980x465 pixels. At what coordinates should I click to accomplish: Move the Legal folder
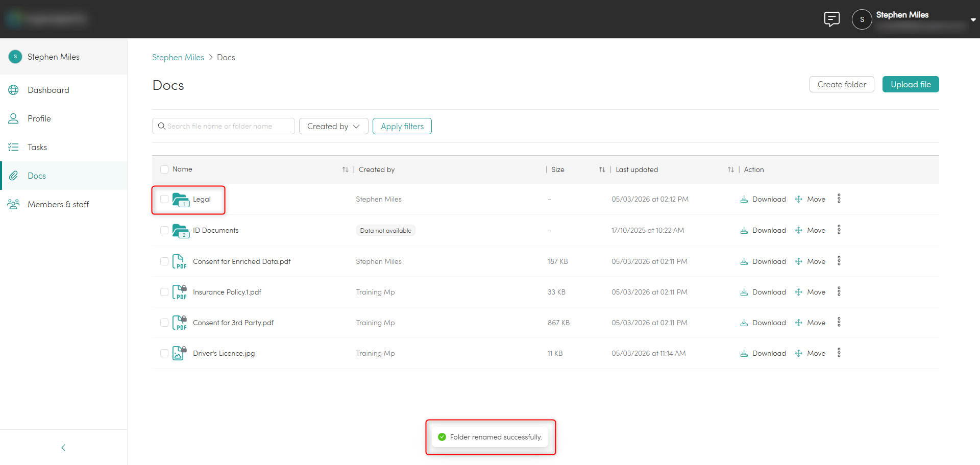click(x=810, y=199)
